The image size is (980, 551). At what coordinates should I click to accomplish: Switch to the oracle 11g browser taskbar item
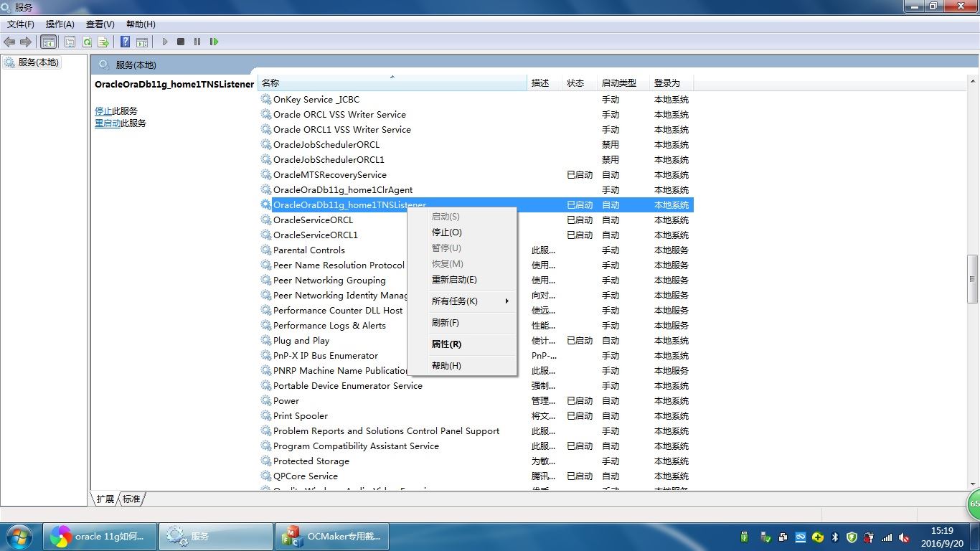click(100, 536)
